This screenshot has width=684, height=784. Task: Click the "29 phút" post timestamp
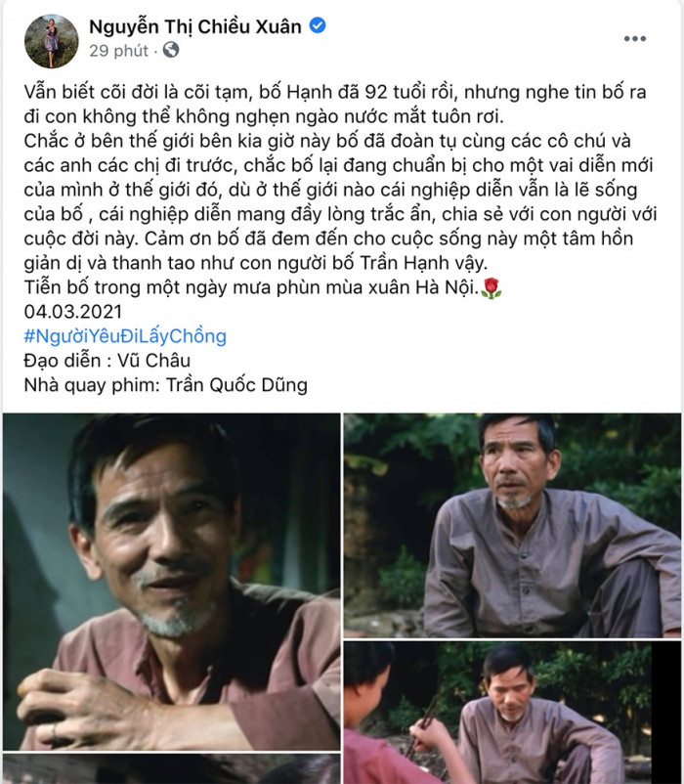[x=119, y=51]
